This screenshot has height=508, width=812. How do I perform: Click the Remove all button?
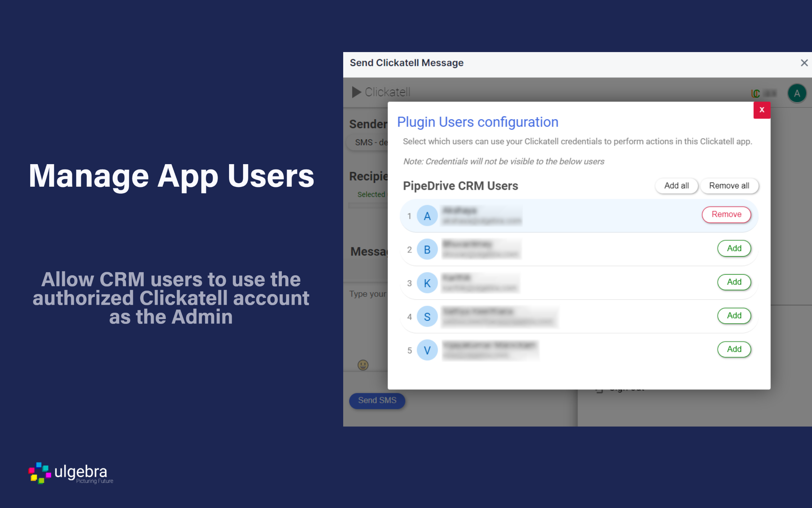point(729,185)
